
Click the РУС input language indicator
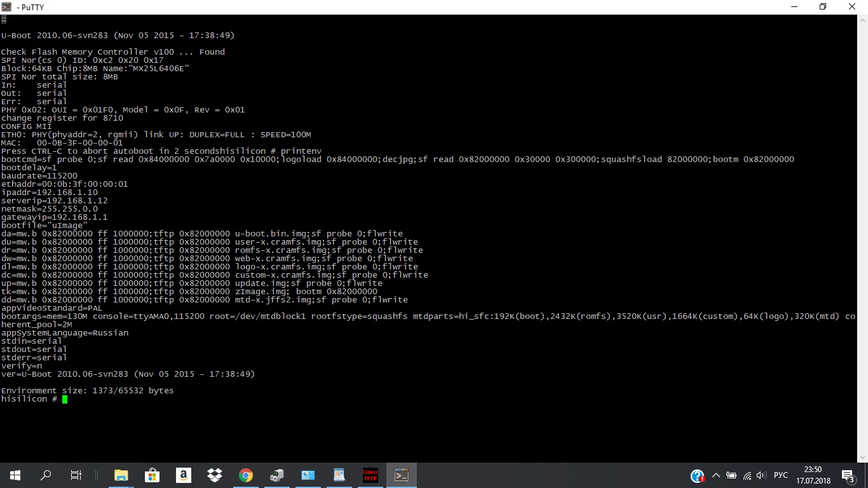781,475
